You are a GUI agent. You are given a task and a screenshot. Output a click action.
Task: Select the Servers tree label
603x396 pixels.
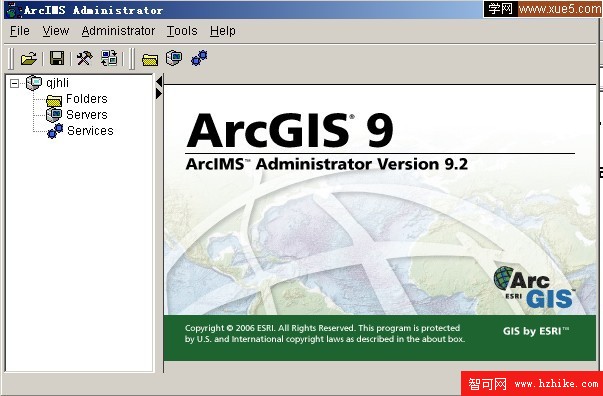click(x=87, y=115)
